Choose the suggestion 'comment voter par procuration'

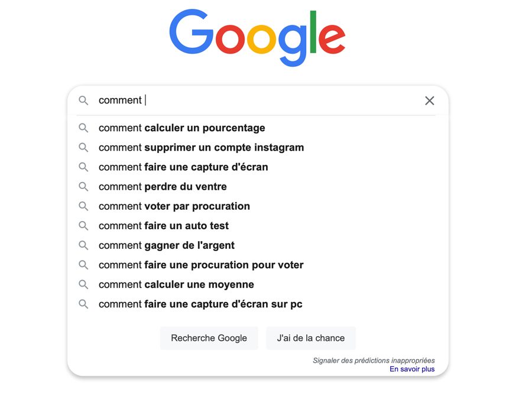(x=174, y=206)
